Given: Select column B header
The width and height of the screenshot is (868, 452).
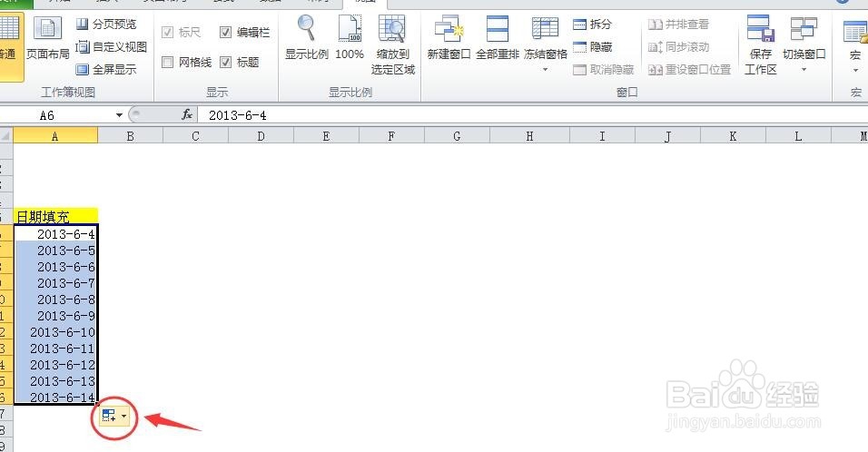Looking at the screenshot, I should coord(130,135).
